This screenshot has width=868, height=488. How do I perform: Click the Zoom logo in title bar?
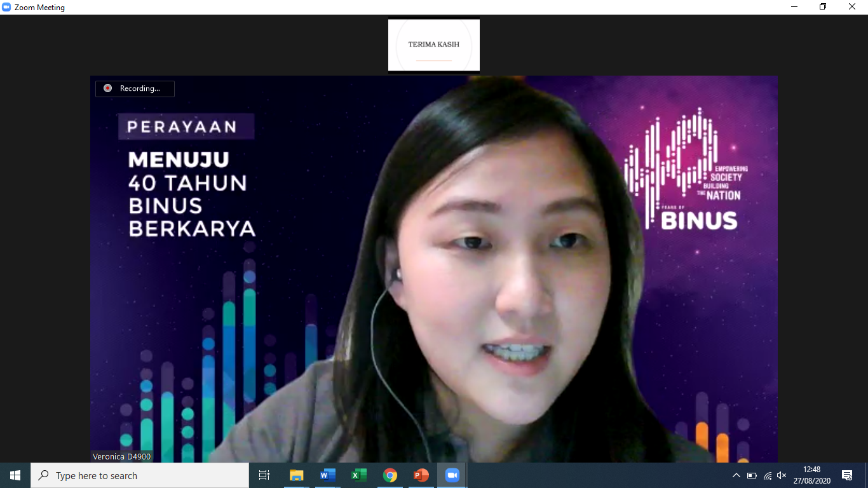tap(6, 7)
